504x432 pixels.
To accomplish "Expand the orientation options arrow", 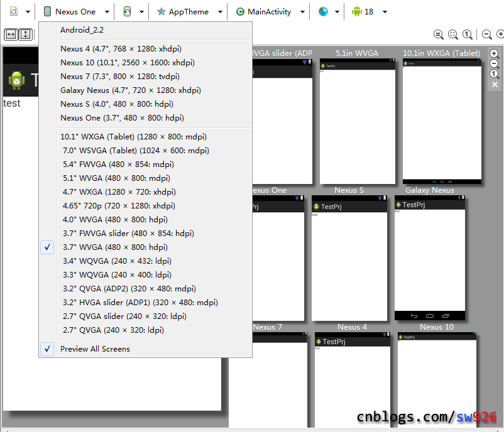I will point(141,12).
